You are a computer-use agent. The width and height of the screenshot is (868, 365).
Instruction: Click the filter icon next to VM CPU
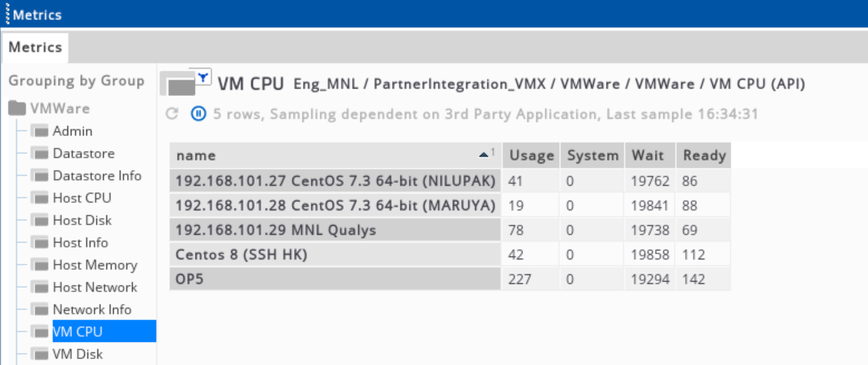click(203, 77)
